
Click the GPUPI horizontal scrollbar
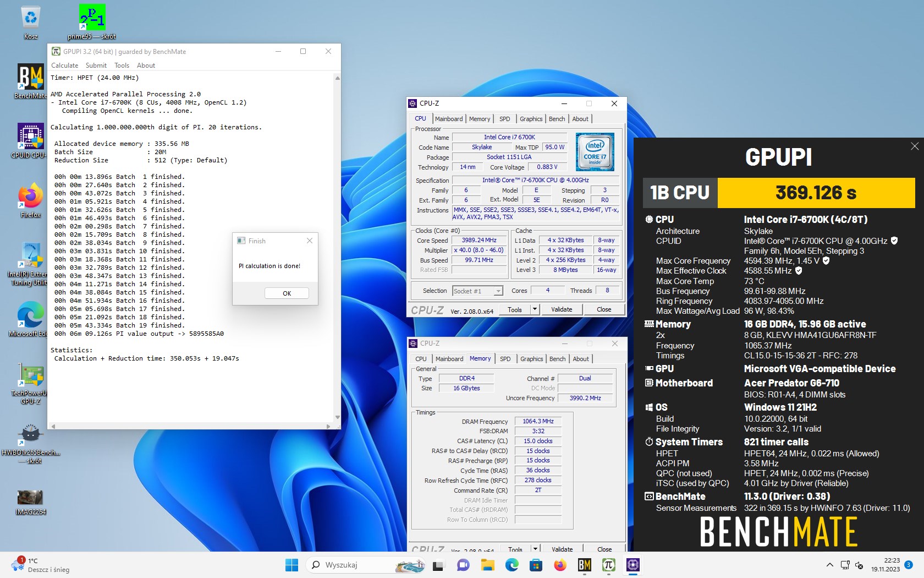coord(191,426)
